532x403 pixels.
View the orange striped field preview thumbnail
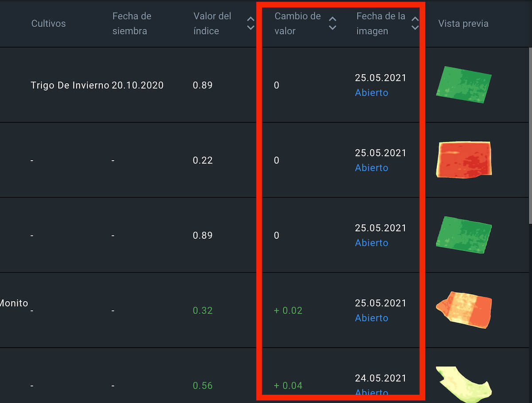coord(464,310)
